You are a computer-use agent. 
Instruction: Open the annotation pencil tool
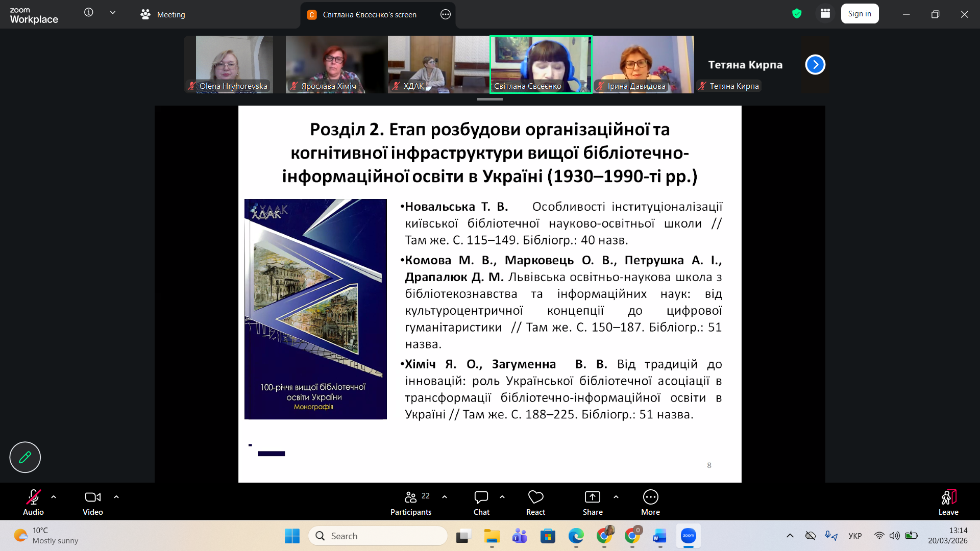click(25, 457)
